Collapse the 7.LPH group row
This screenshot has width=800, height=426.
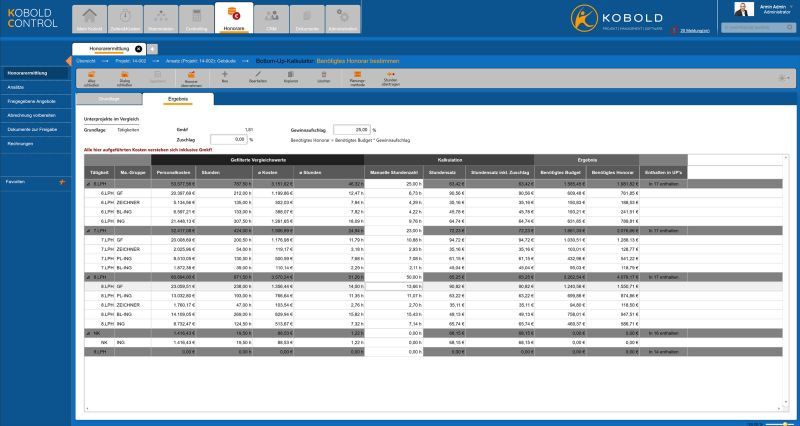click(x=87, y=230)
